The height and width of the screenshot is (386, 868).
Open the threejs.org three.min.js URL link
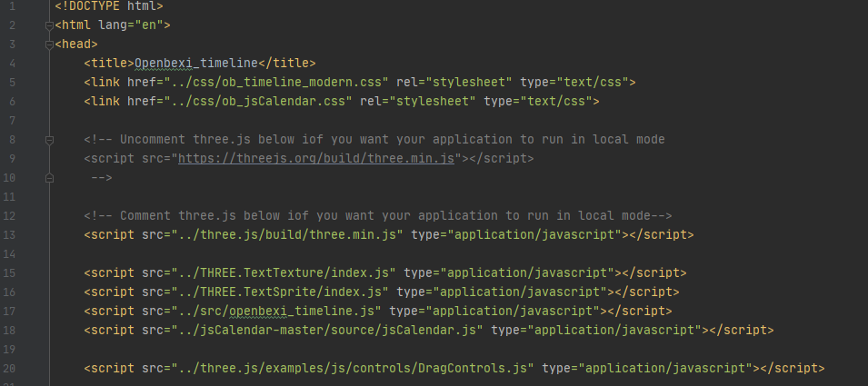coord(316,159)
